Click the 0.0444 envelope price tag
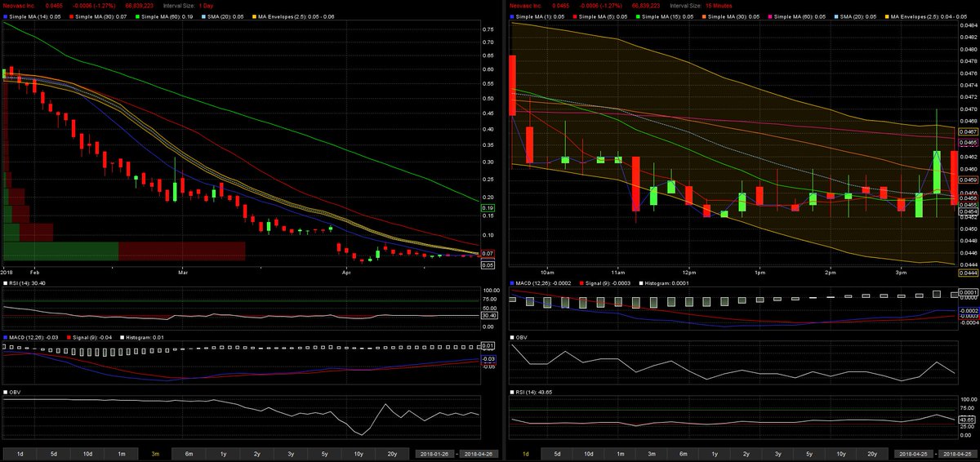This screenshot has height=462, width=980. point(968,271)
